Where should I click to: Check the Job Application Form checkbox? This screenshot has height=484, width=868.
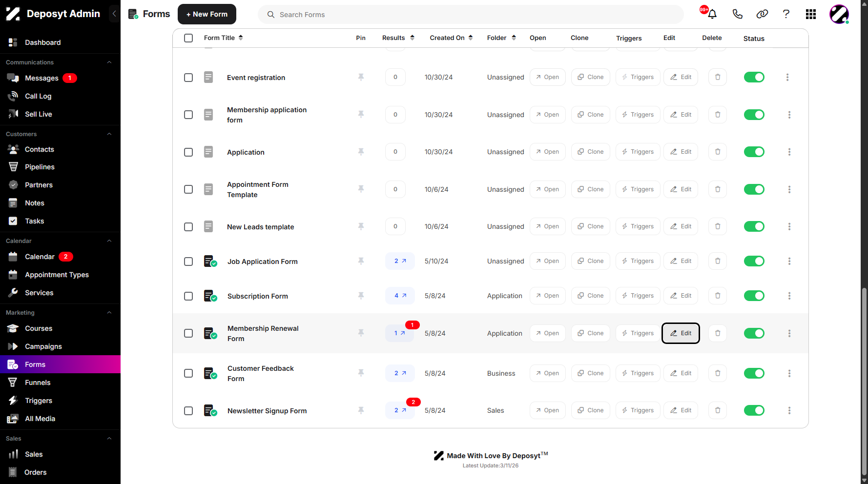click(188, 262)
